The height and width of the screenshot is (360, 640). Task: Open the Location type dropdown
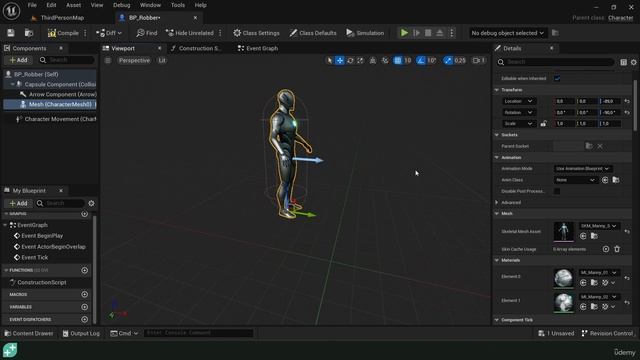point(518,101)
